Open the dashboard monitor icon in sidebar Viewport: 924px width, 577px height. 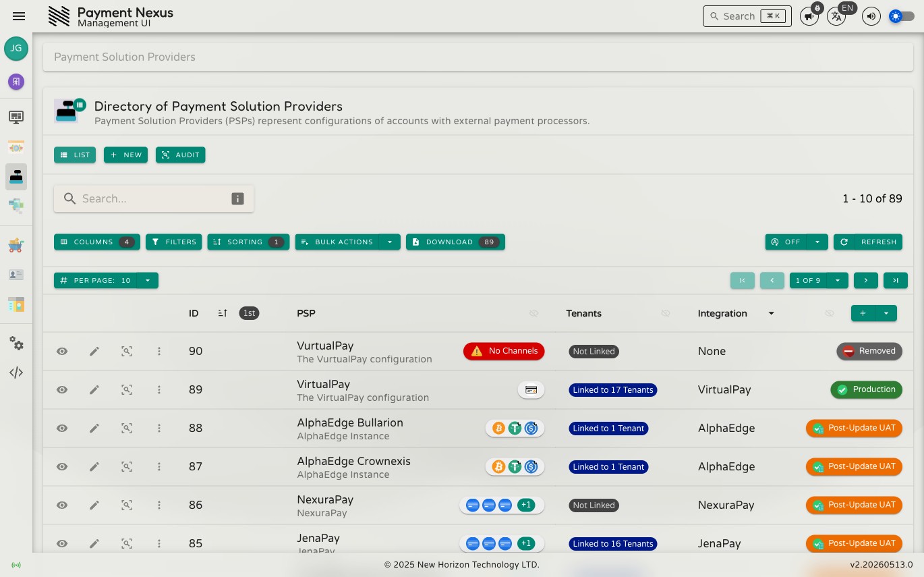[16, 117]
